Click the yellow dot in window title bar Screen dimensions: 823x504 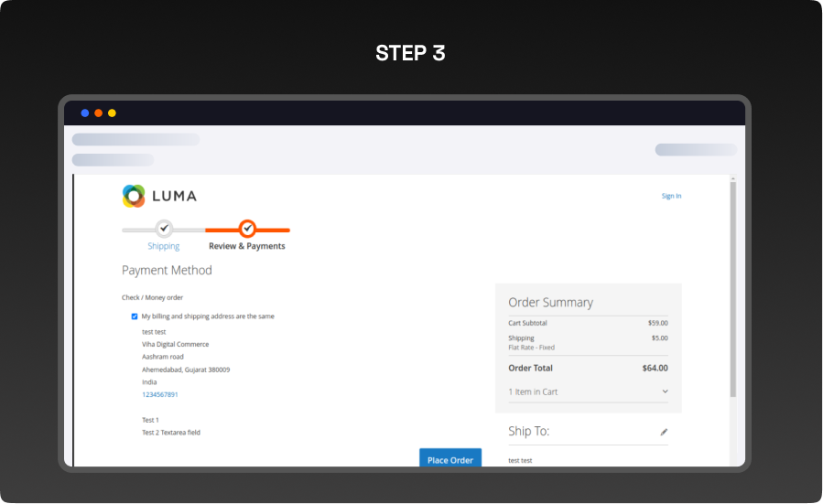point(112,113)
